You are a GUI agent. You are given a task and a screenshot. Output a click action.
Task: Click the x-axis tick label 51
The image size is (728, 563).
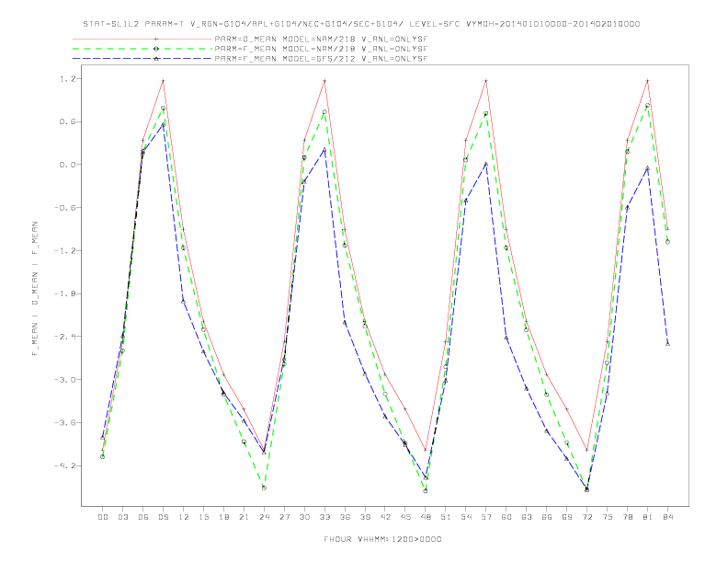point(446,517)
